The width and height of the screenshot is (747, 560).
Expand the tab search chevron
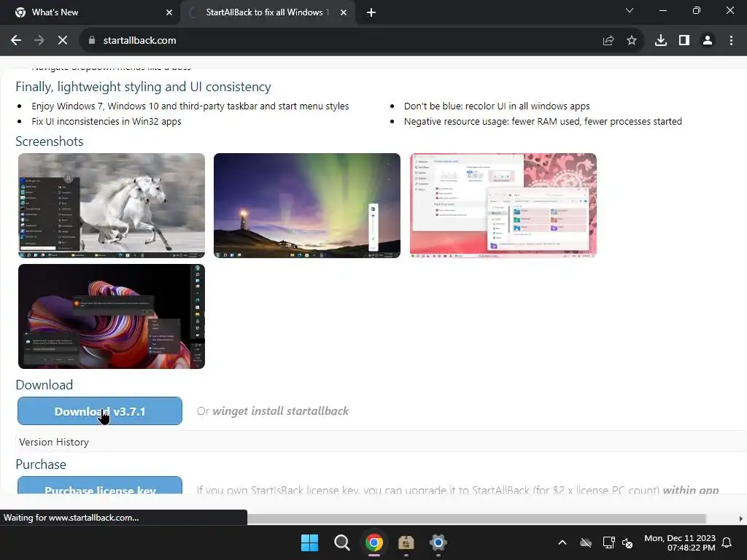click(630, 10)
